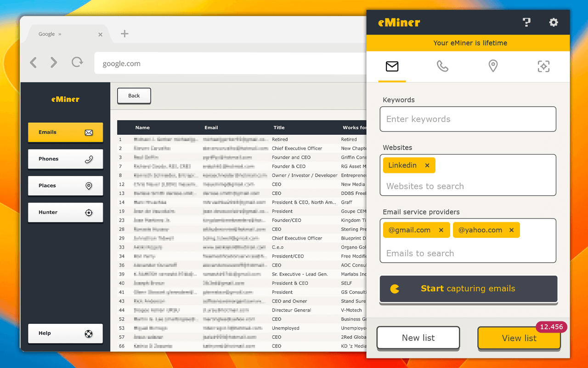
Task: Click the Emails to search field
Action: tap(468, 253)
